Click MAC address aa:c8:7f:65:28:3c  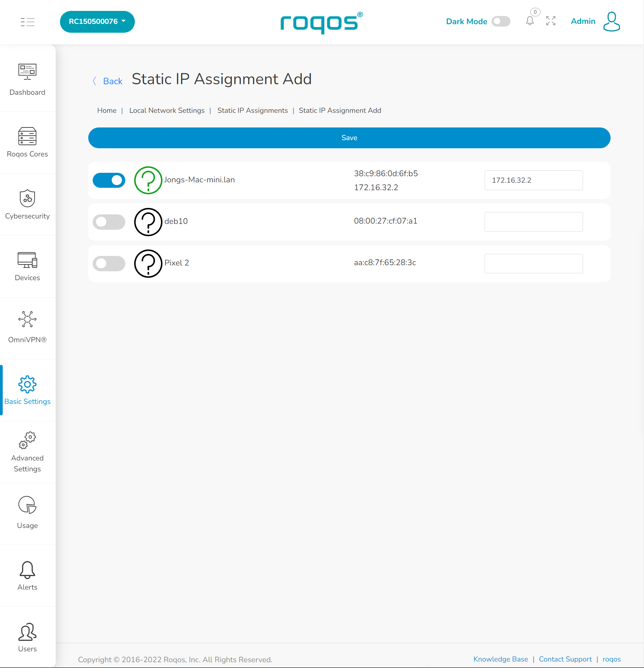point(385,262)
